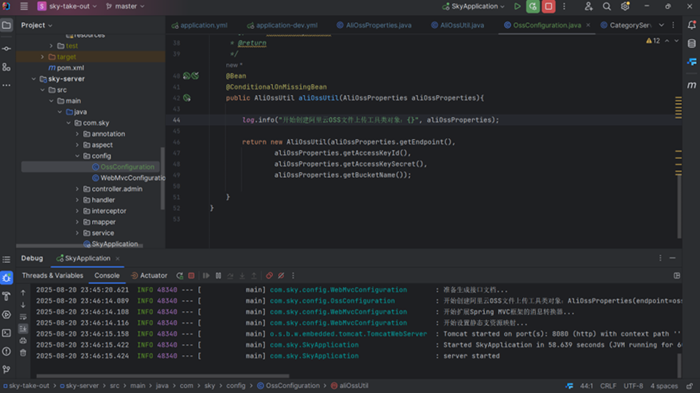700x393 pixels.
Task: Click 44:1 cursor position in status bar
Action: point(587,386)
